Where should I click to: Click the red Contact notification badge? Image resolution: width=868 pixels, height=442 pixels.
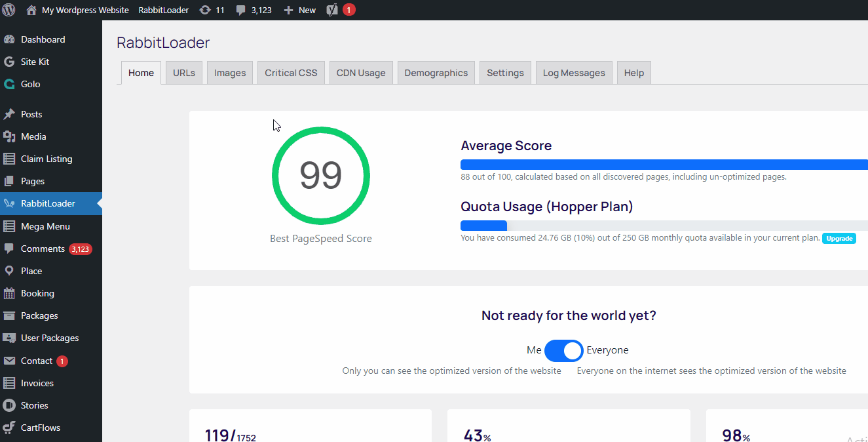coord(62,361)
